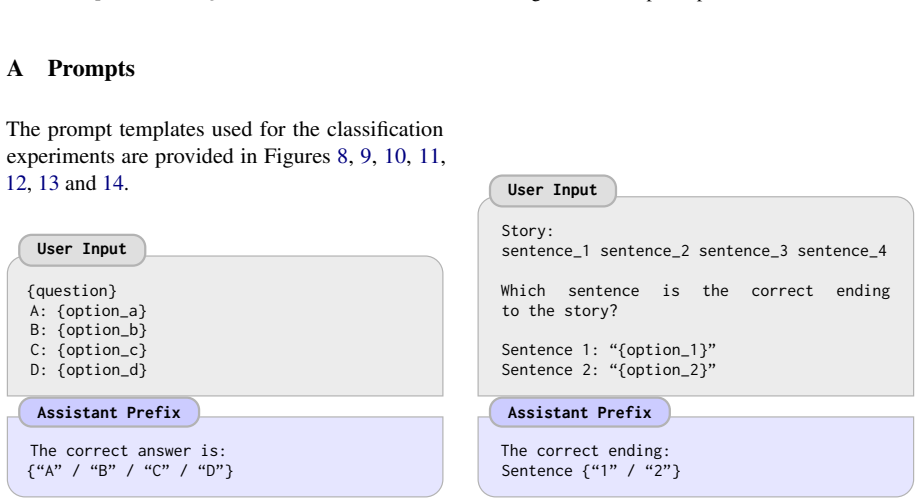Click the 'A: {option_a}' line
Image resolution: width=921 pixels, height=504 pixels.
click(x=88, y=311)
